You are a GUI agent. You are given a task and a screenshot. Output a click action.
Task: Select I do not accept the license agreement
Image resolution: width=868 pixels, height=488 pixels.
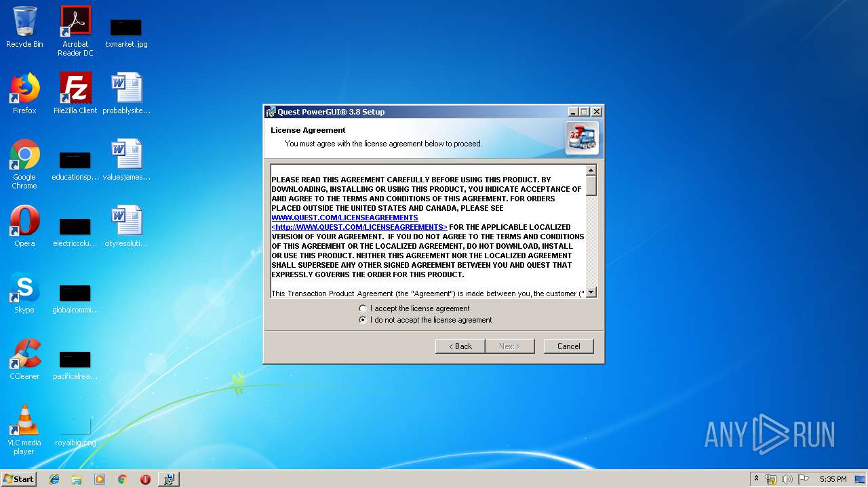click(x=426, y=320)
